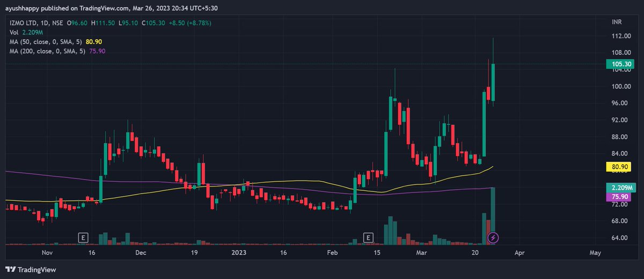Image resolution: width=644 pixels, height=279 pixels.
Task: Click the 112.00 price axis label
Action: pyautogui.click(x=621, y=36)
